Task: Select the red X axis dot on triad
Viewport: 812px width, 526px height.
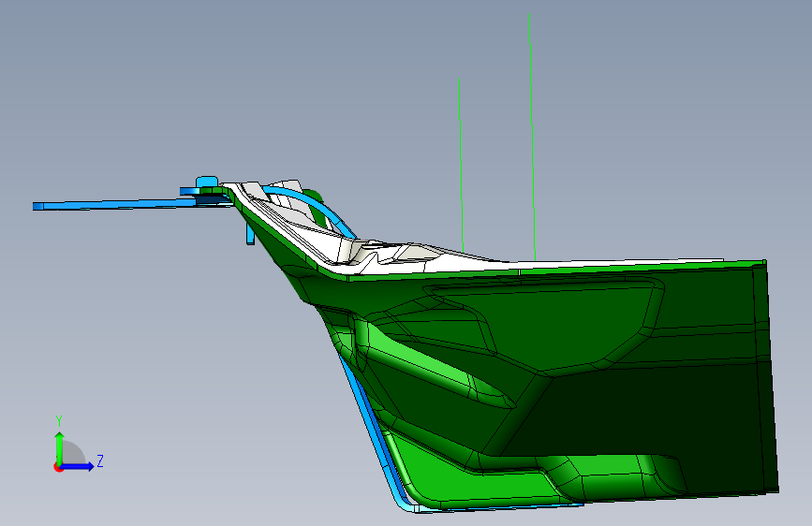Action: coord(58,467)
